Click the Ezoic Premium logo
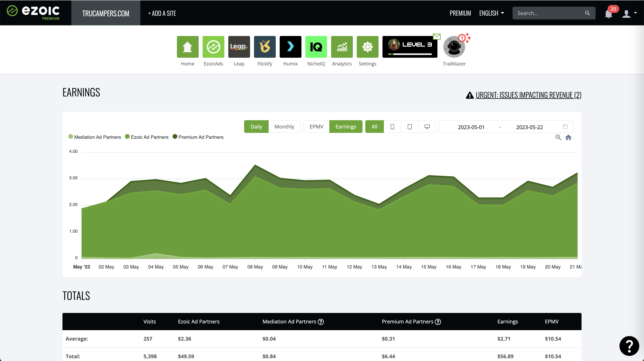 click(33, 12)
